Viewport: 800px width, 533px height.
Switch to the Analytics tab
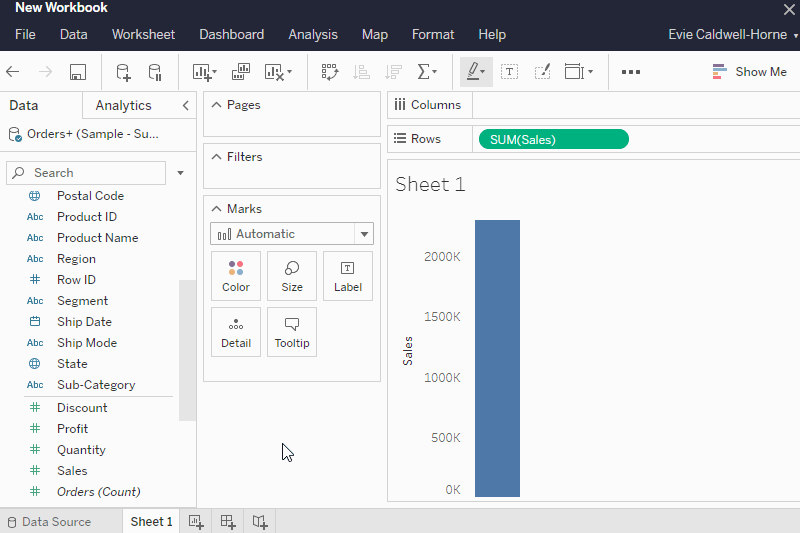pos(123,105)
